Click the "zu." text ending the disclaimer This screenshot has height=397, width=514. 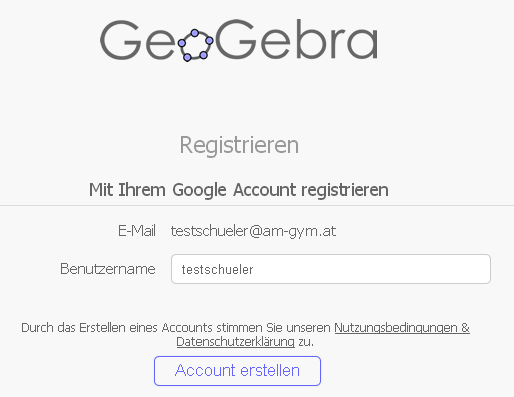(306, 342)
